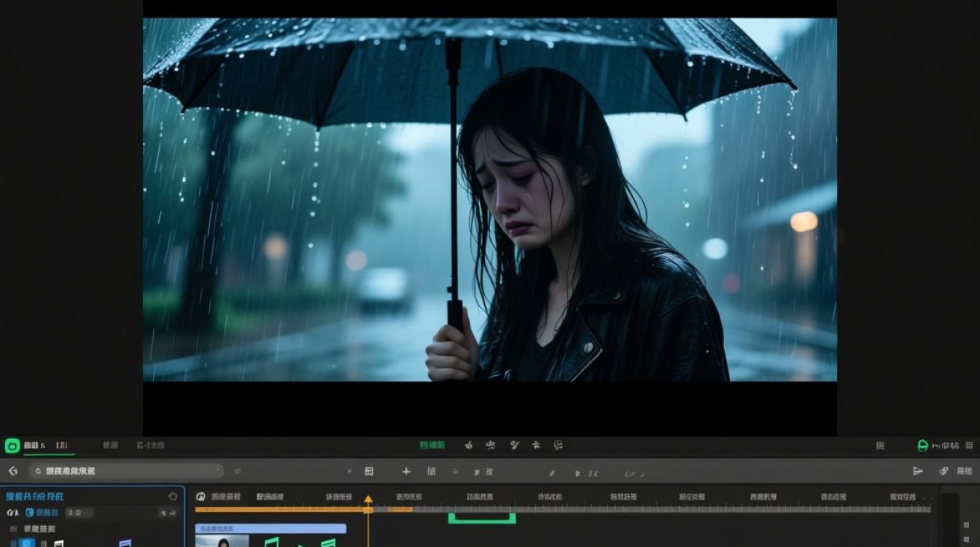Click the green app logo icon
980x547 pixels.
12,446
